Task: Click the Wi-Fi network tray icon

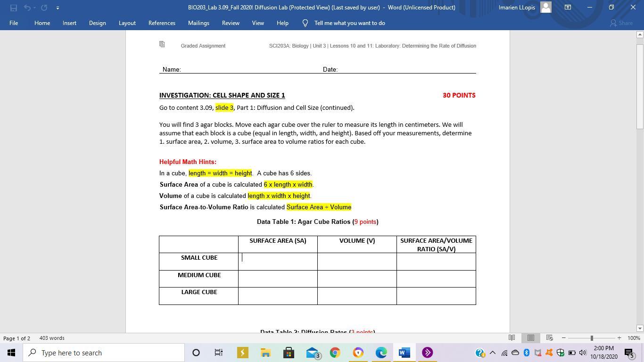Action: (x=504, y=353)
